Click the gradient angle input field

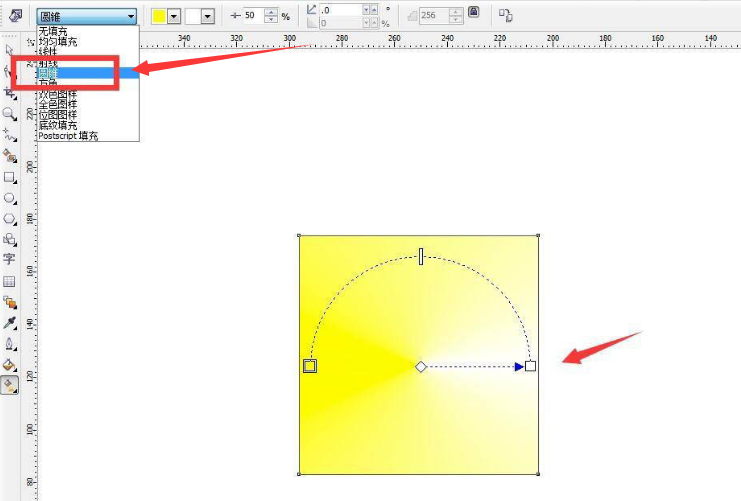(342, 10)
